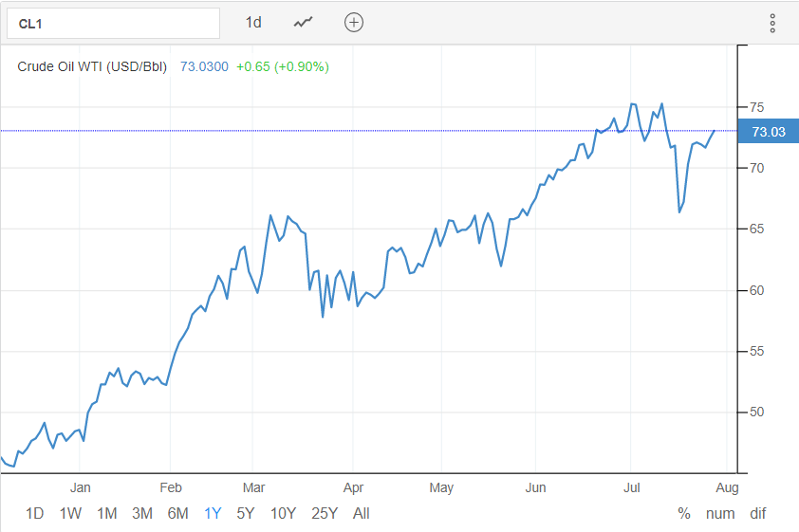
Task: Choose the 6M time range
Action: pyautogui.click(x=177, y=514)
